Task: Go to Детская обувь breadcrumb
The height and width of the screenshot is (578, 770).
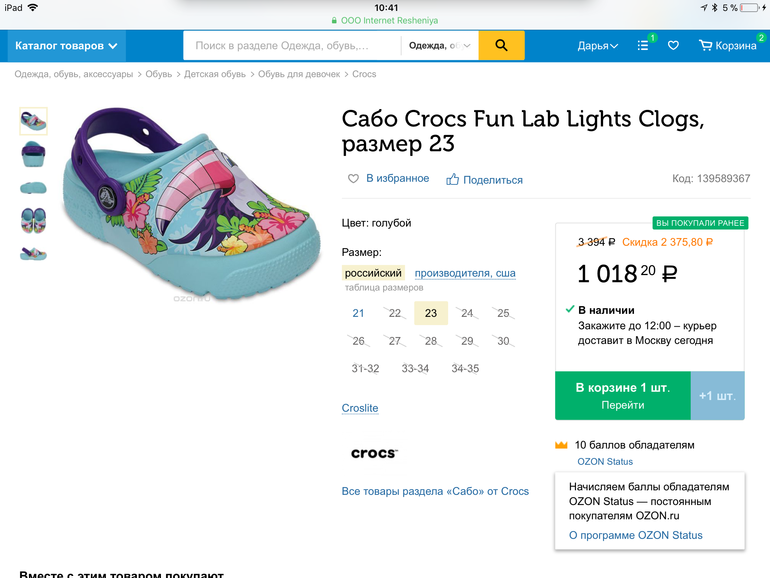Action: coord(215,74)
